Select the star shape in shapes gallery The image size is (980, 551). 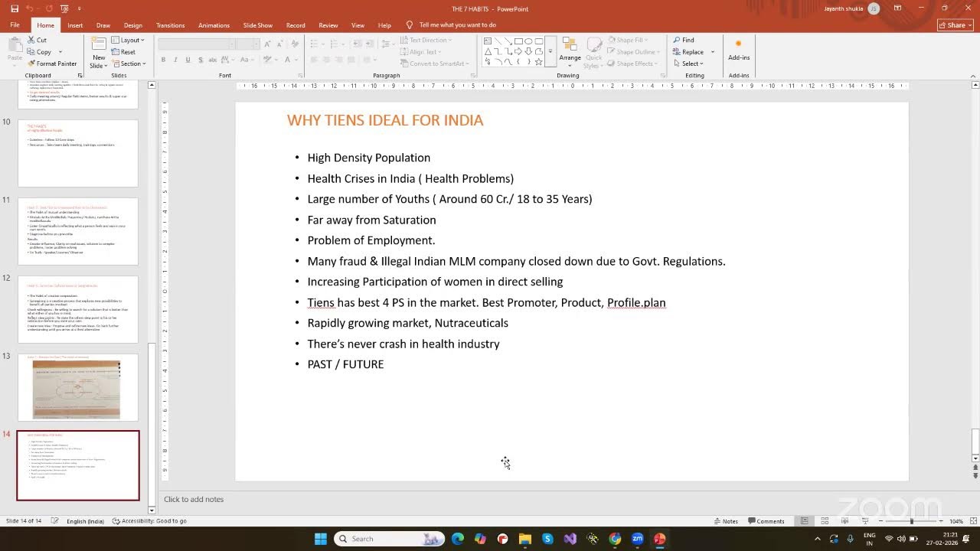click(x=539, y=62)
